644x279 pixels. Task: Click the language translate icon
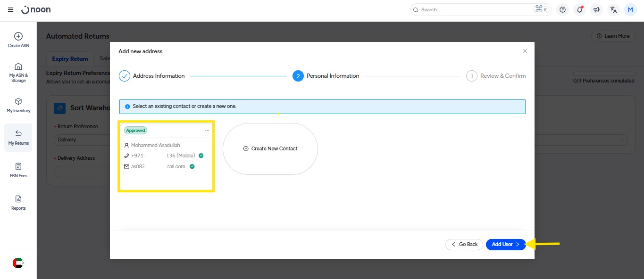point(613,10)
